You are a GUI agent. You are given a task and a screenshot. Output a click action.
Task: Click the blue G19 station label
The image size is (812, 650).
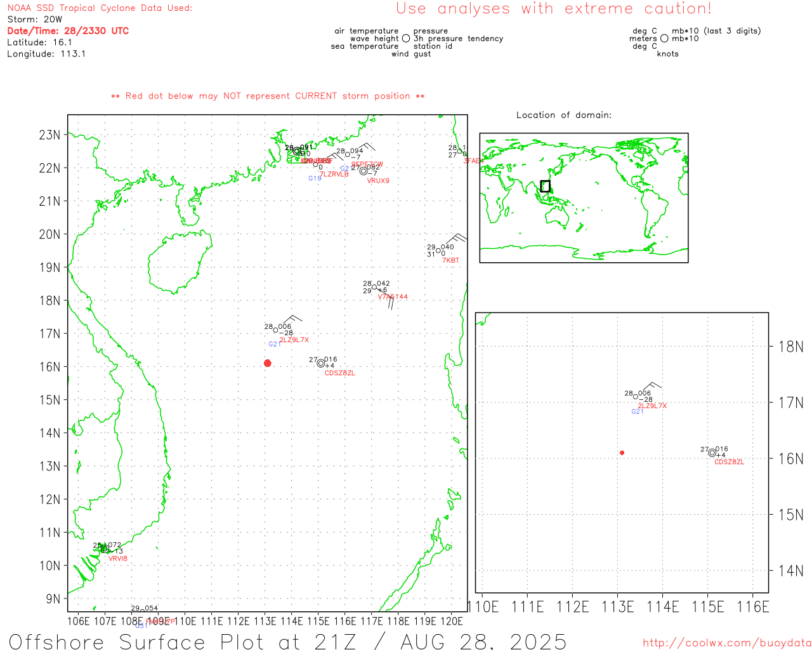(315, 179)
